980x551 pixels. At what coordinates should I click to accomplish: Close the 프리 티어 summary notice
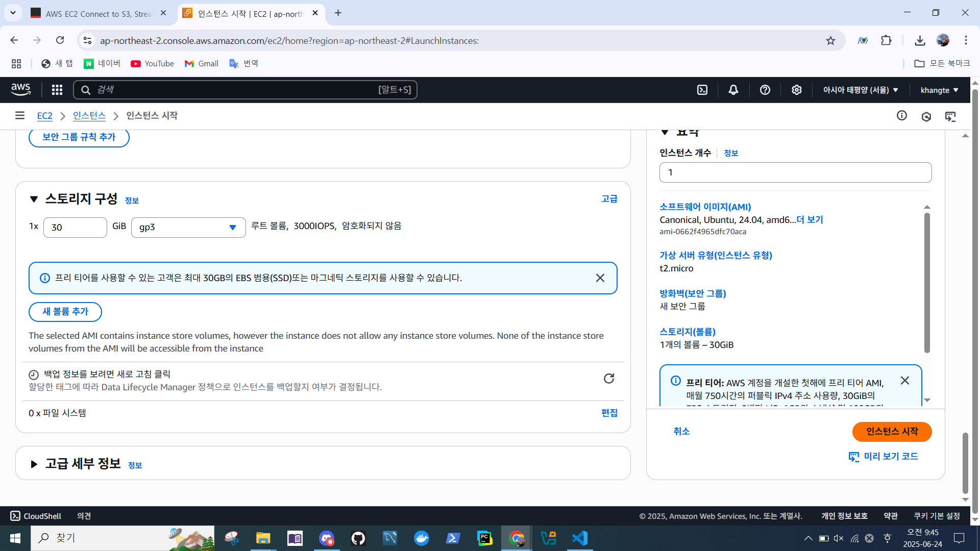click(x=905, y=381)
